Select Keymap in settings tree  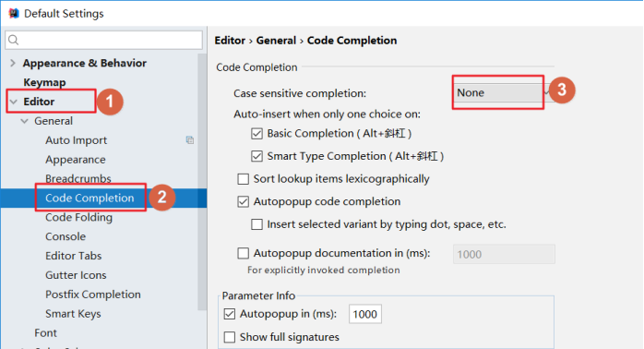click(44, 82)
